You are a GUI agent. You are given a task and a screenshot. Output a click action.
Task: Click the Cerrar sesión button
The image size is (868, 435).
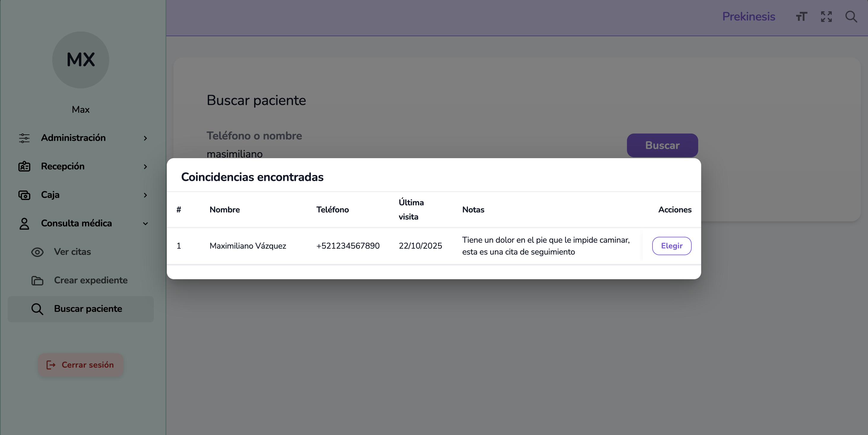click(80, 365)
